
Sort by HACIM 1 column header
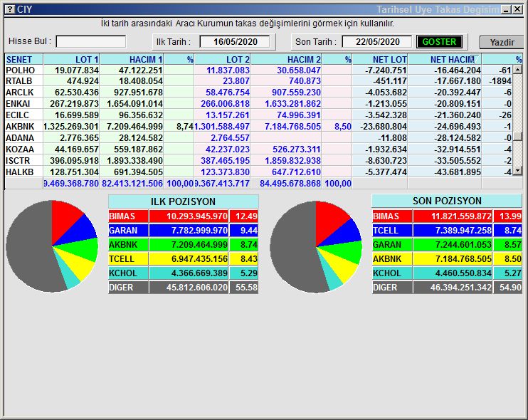click(132, 59)
